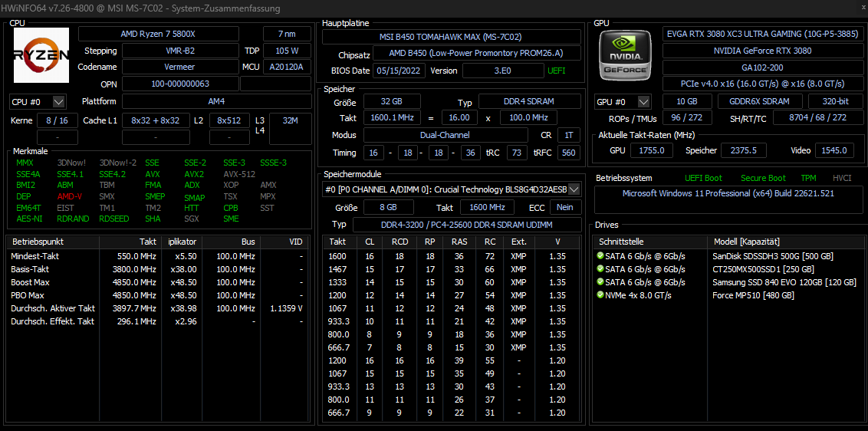Click the AVX-512 feature label
This screenshot has height=431, width=868.
tap(239, 174)
